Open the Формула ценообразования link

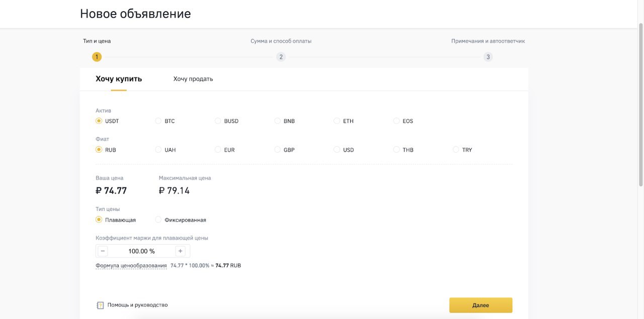(x=131, y=265)
